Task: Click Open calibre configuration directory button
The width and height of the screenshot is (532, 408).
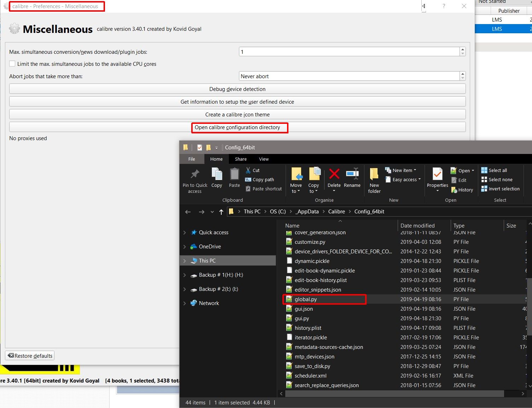Action: click(237, 127)
